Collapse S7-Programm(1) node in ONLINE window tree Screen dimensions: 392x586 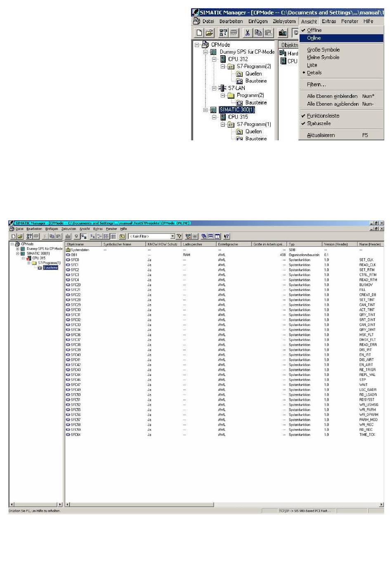[x=29, y=263]
